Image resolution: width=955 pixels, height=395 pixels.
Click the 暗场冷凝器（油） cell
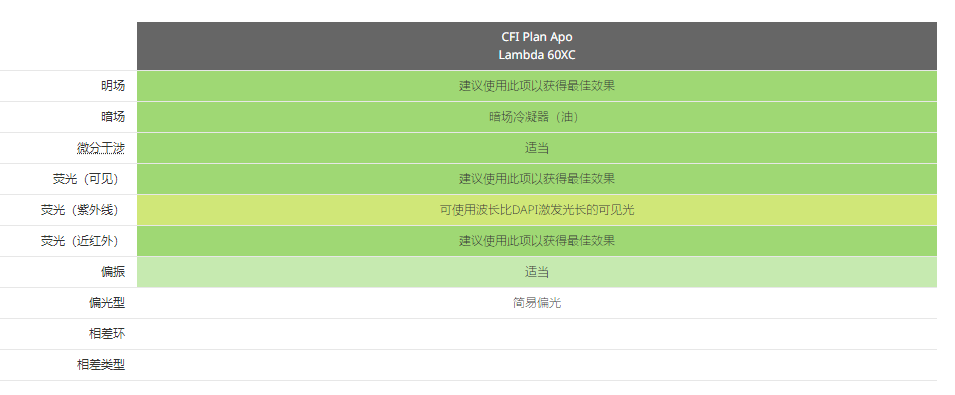[x=537, y=117]
